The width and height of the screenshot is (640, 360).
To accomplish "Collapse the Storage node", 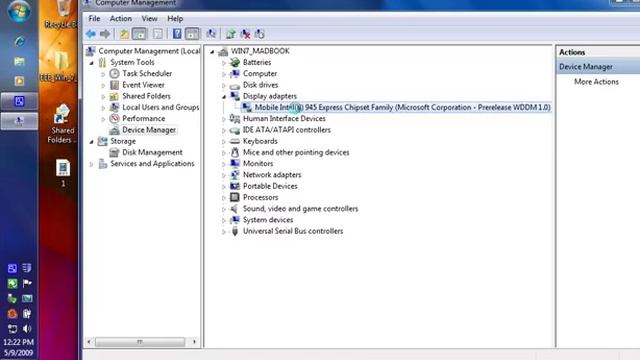I will coord(91,142).
